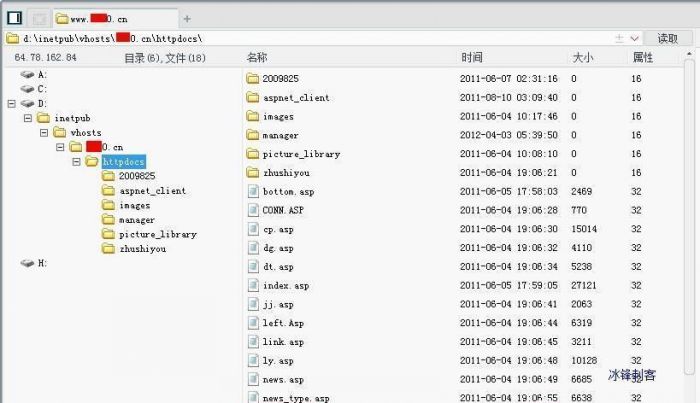Switch to the www site tab
The image size is (700, 403).
click(115, 19)
